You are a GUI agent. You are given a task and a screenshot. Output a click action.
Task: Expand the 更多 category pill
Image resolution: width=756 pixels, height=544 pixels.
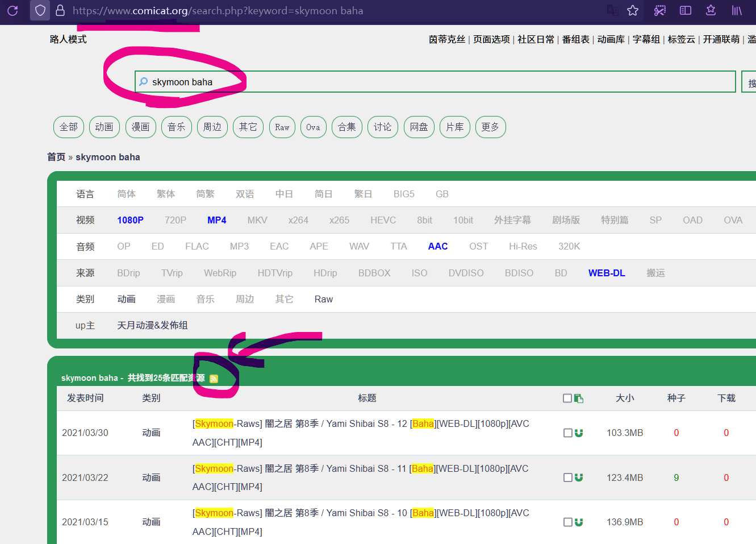[490, 127]
